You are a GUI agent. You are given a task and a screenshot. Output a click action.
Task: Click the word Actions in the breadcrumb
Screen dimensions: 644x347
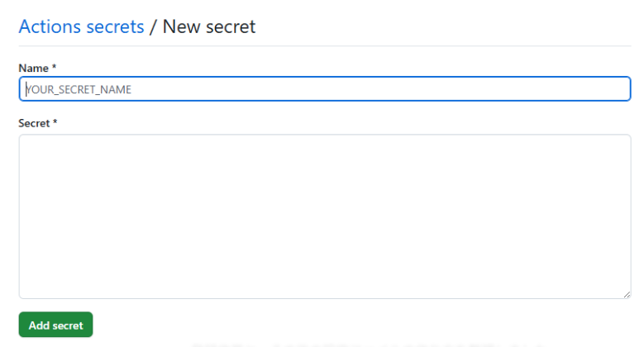(x=50, y=26)
